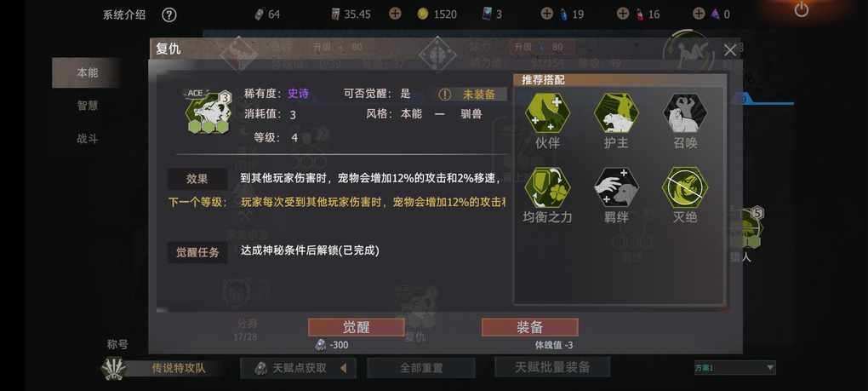868x391 pixels.
Task: Select the 护主 recommended talent icon
Action: (616, 113)
